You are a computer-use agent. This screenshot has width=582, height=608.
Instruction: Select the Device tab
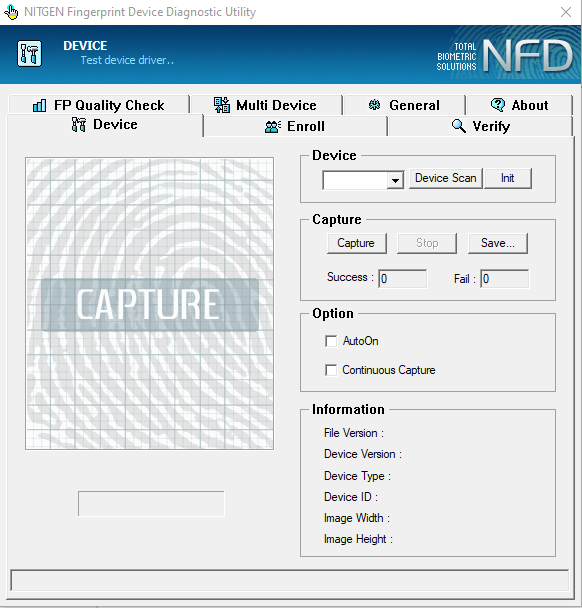(105, 125)
